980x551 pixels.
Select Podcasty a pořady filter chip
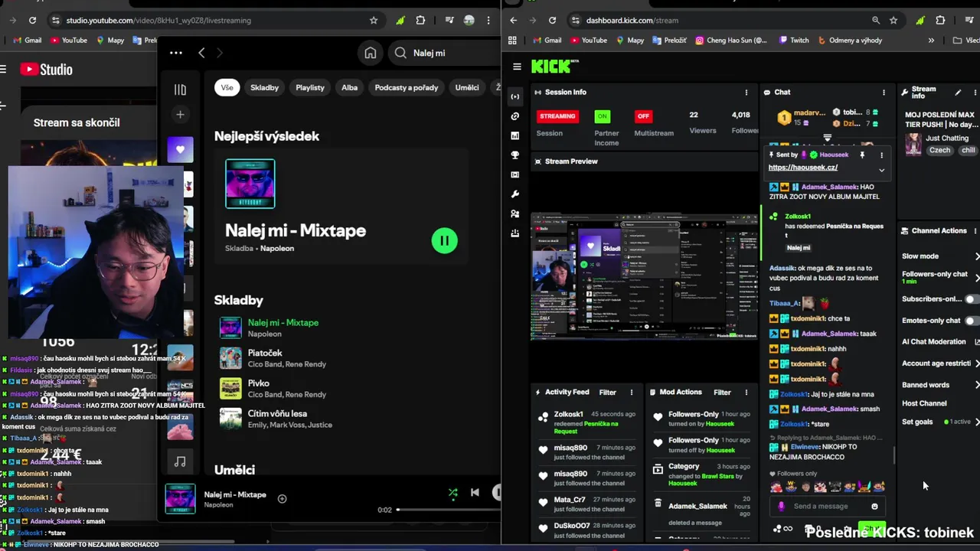[x=407, y=87]
